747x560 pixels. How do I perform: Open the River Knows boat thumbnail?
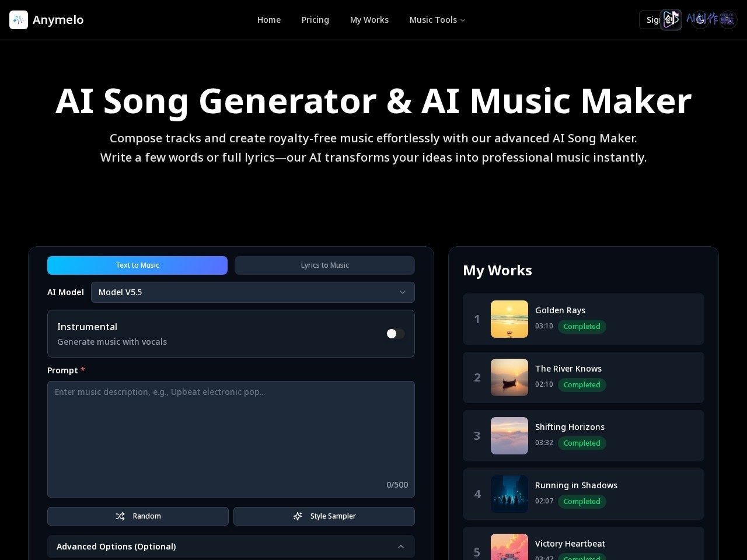[x=509, y=377]
